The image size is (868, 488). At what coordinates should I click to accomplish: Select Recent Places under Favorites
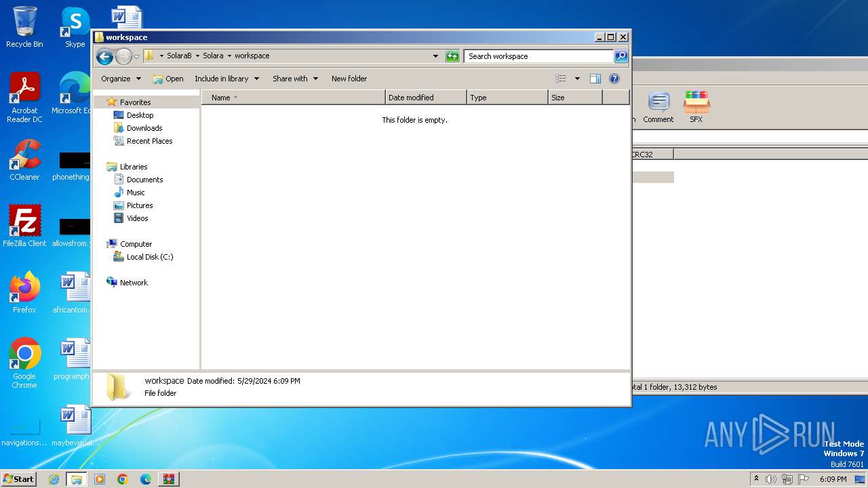(149, 141)
